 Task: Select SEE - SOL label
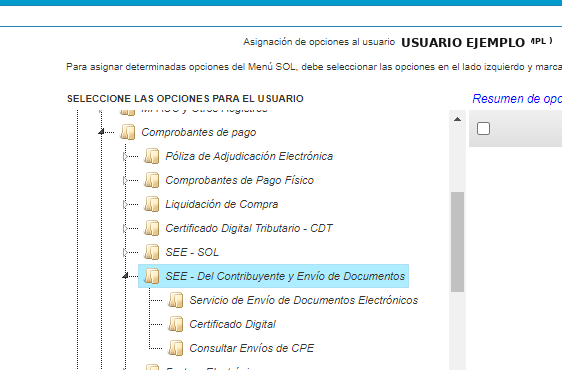tap(192, 252)
